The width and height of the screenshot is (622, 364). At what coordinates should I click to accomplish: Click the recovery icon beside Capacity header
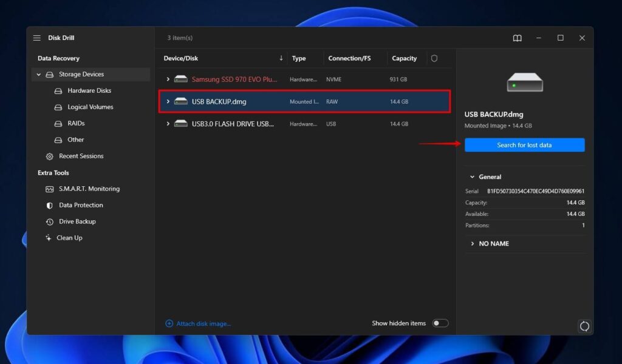tap(434, 58)
